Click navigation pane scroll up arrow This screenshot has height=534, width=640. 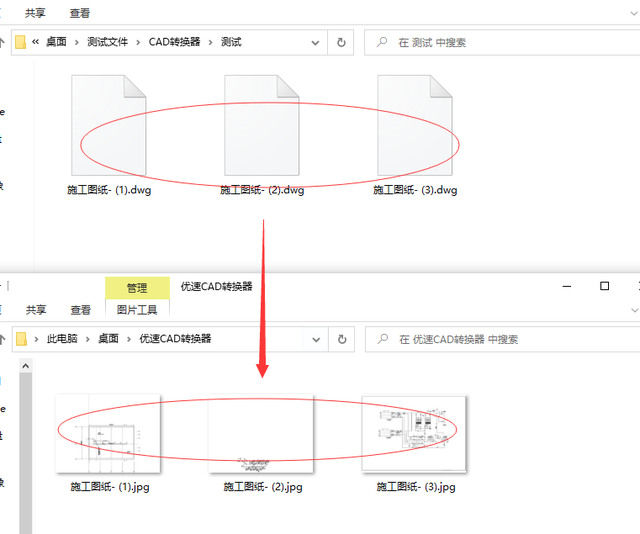click(26, 366)
